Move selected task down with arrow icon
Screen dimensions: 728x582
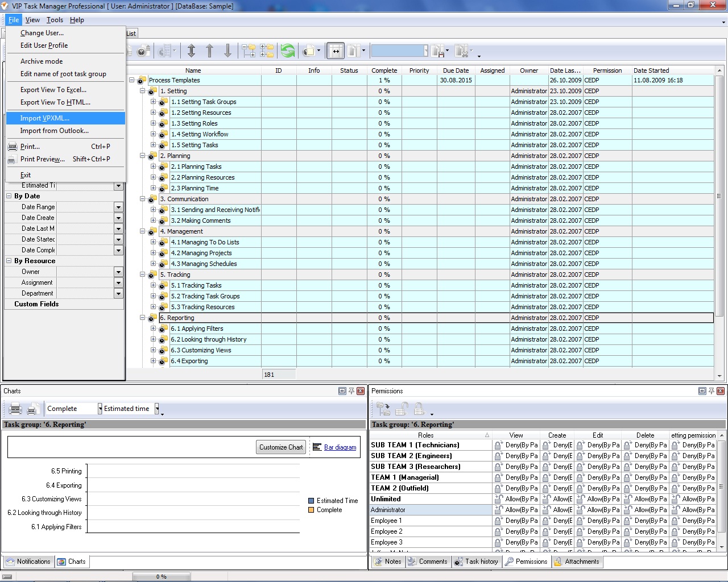tap(227, 51)
